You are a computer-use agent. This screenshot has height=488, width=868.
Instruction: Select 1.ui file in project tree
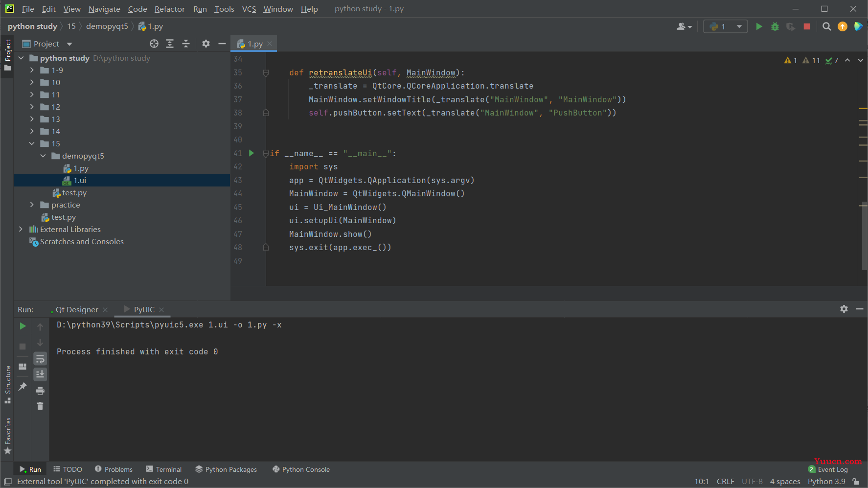[122, 180]
